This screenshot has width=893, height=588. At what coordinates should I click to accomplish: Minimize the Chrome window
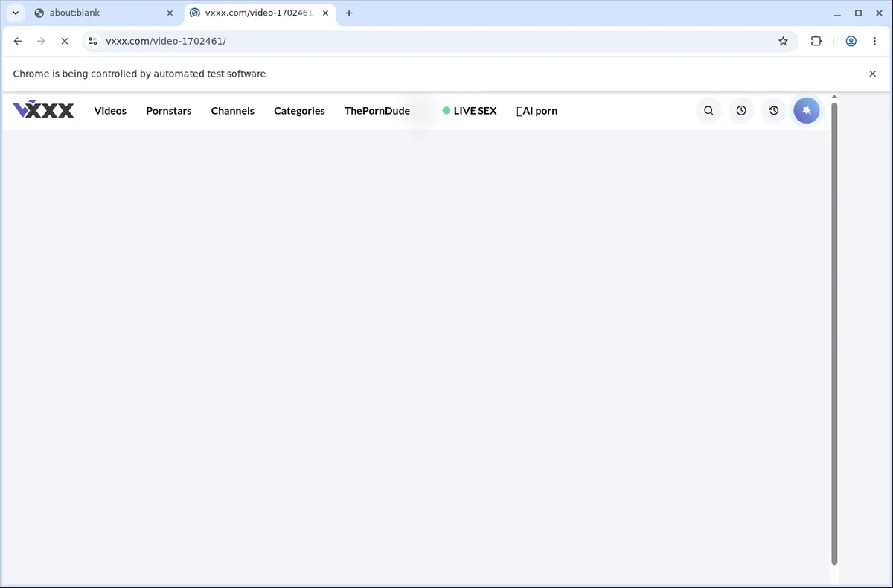point(837,13)
